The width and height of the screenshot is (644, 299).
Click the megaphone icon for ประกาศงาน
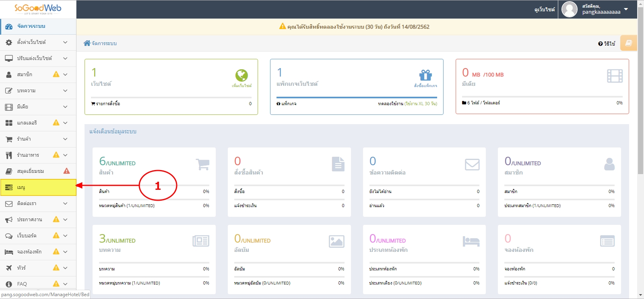[x=9, y=220]
